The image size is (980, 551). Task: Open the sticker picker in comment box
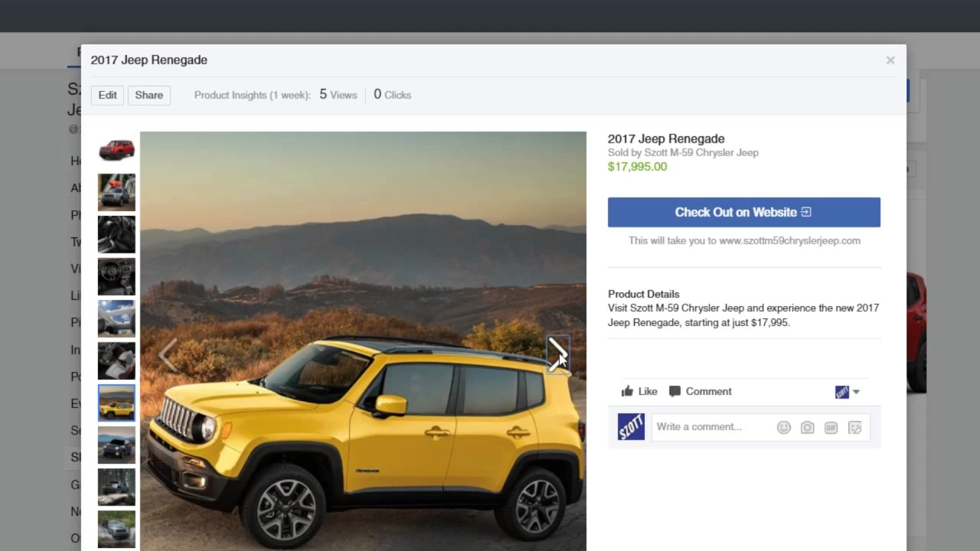[854, 428]
